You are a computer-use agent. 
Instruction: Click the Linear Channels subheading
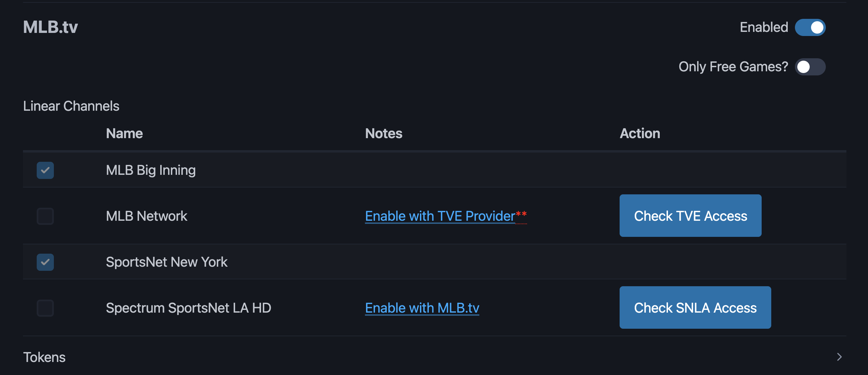click(x=71, y=106)
